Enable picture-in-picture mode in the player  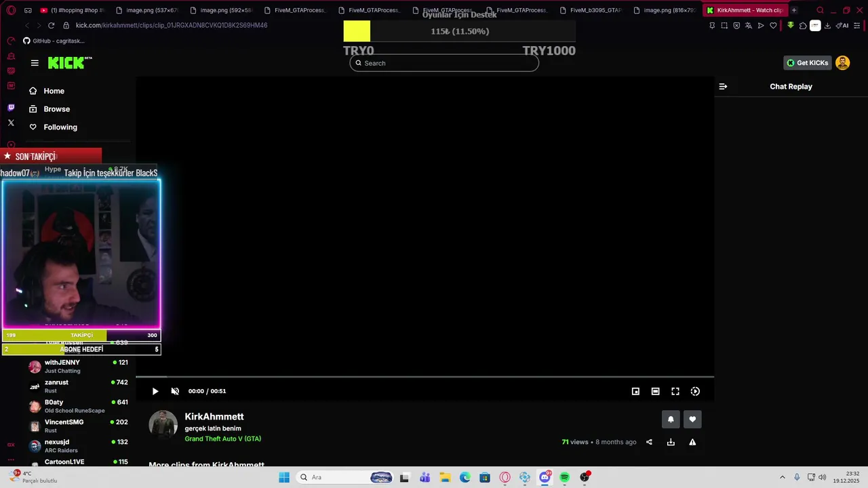point(635,391)
